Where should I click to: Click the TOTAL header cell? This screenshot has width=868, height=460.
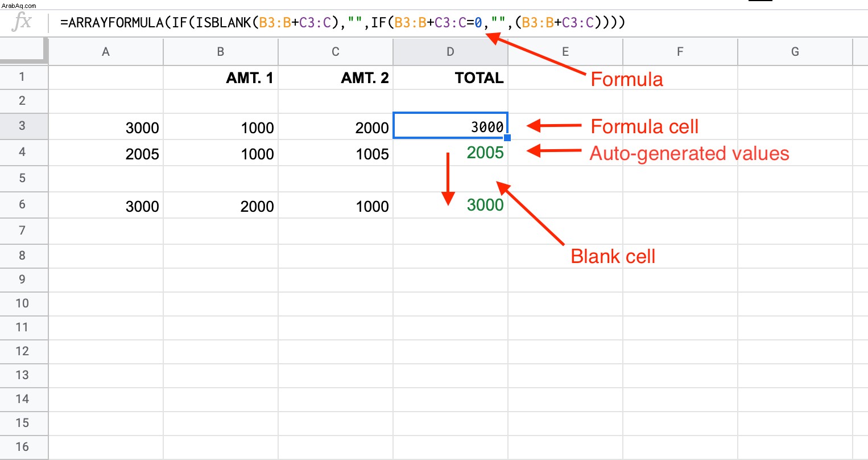click(x=450, y=77)
